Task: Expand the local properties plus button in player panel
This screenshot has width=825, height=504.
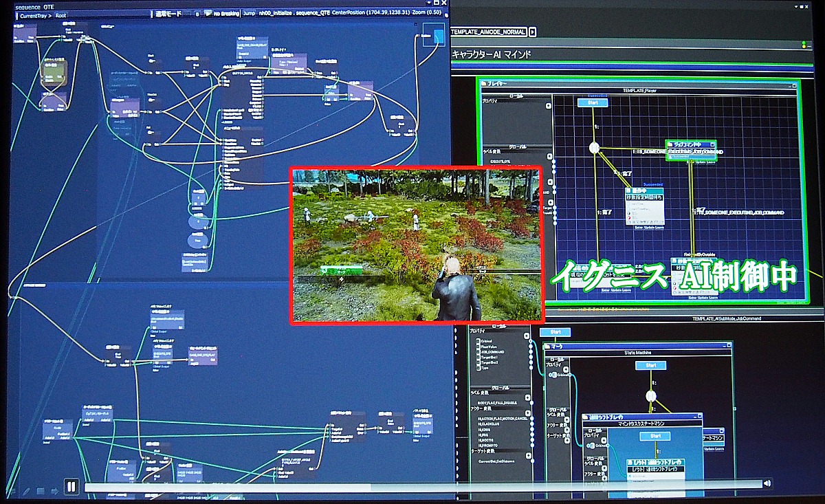Action: coord(549,107)
